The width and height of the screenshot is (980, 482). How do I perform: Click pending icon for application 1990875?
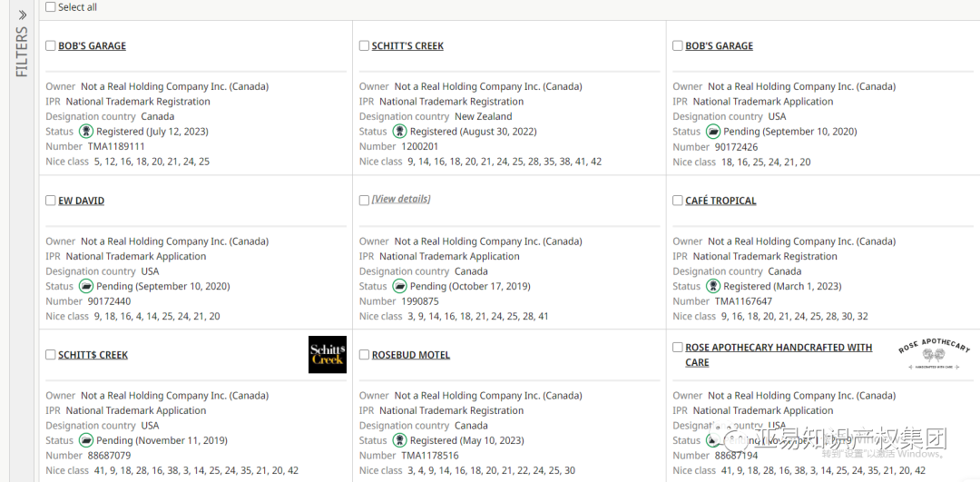399,286
